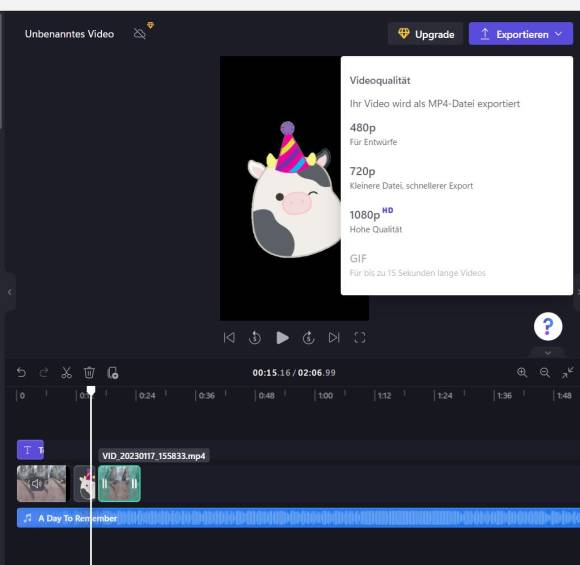Fit timeline to screen
Viewport: 580px width, 565px height.
pyautogui.click(x=567, y=372)
